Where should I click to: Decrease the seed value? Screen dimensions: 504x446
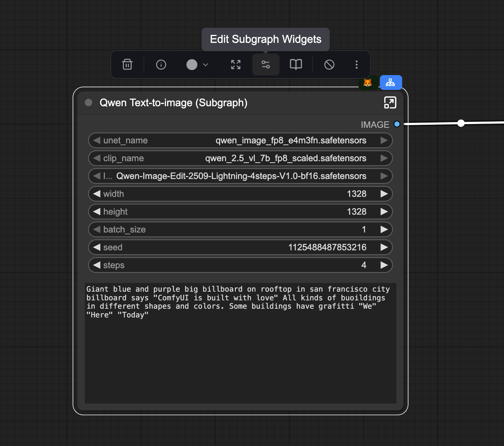tap(97, 247)
